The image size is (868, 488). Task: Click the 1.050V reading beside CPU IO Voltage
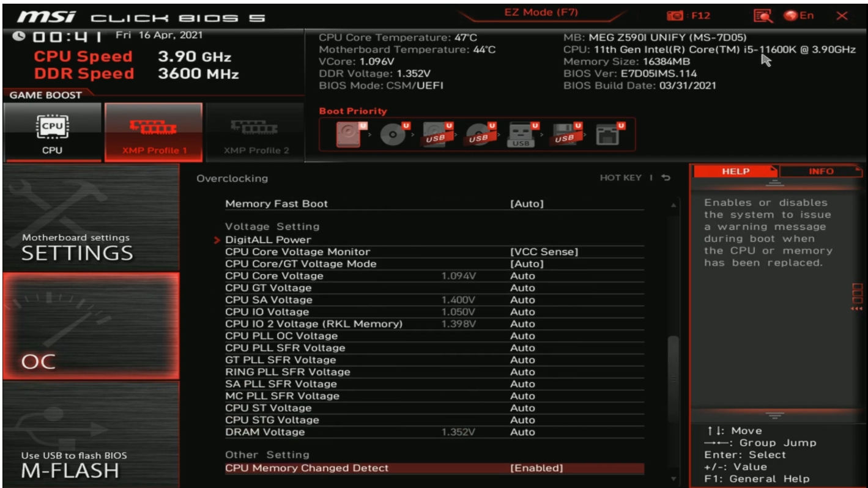pyautogui.click(x=458, y=312)
